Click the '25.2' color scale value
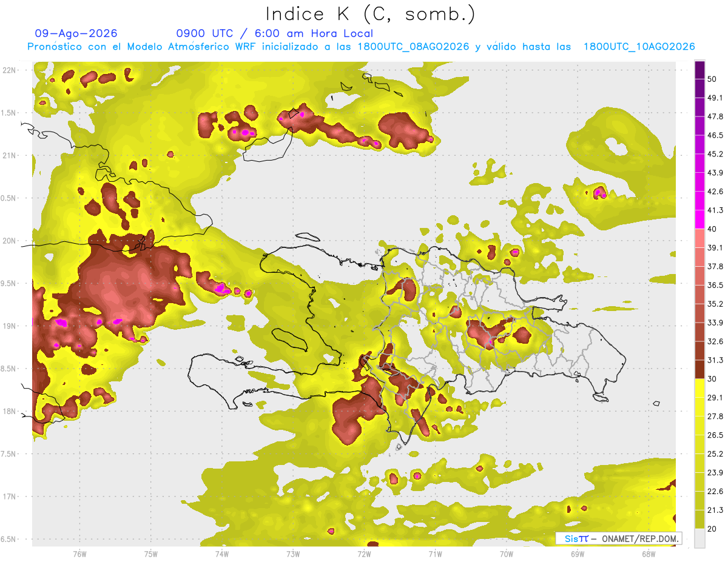This screenshot has width=728, height=562. 715,453
